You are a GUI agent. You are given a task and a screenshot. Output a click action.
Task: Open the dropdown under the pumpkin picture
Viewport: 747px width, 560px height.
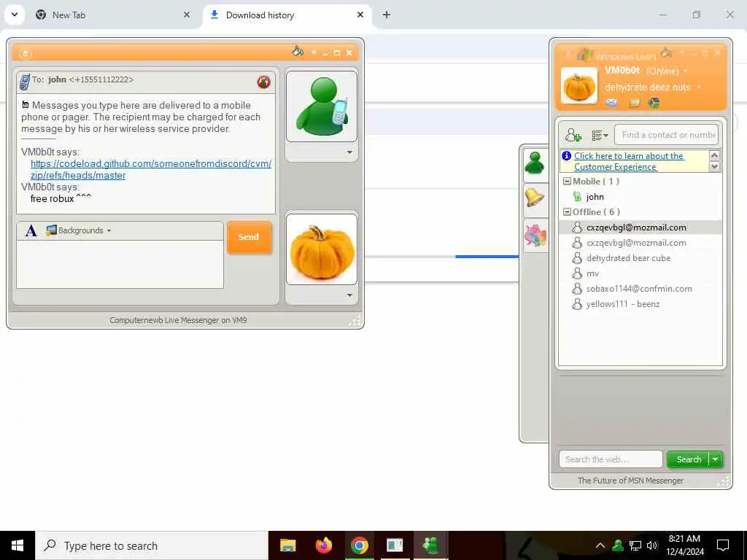349,295
